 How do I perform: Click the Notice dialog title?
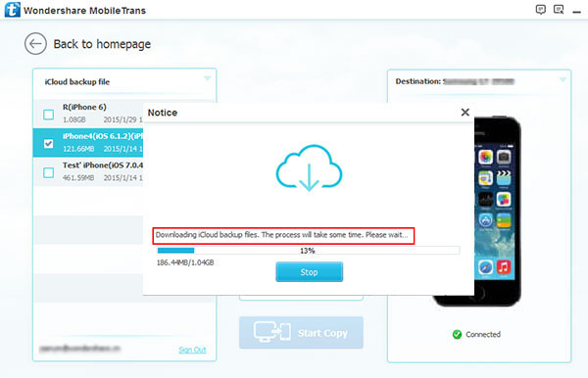tap(163, 113)
